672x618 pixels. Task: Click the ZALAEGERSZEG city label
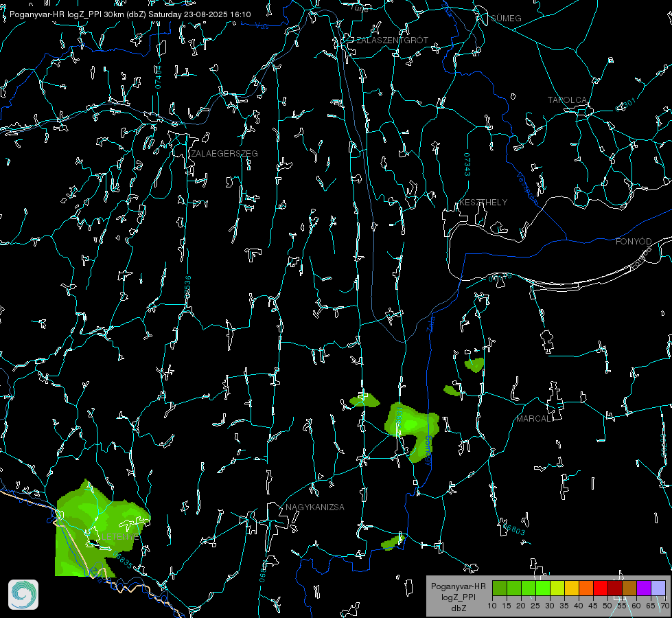(224, 154)
